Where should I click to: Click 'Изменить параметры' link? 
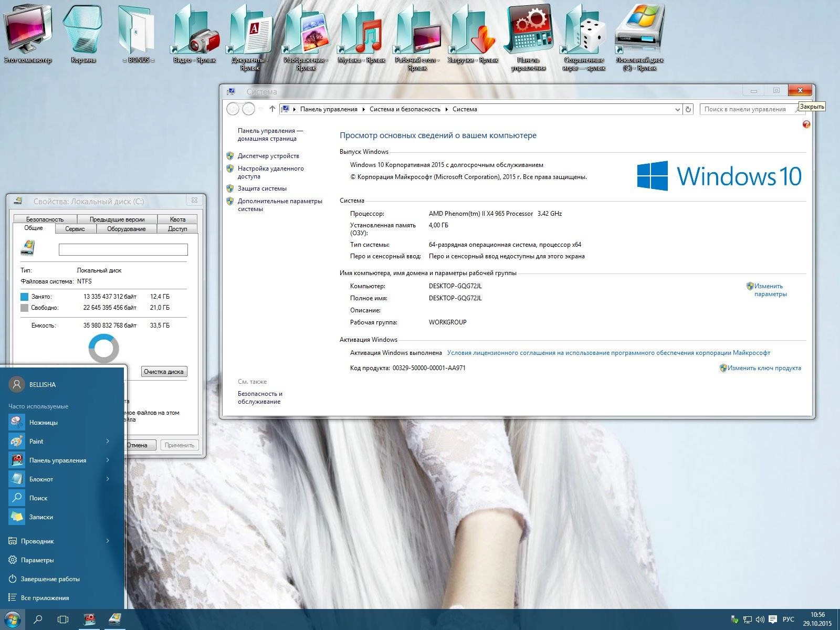pyautogui.click(x=770, y=290)
